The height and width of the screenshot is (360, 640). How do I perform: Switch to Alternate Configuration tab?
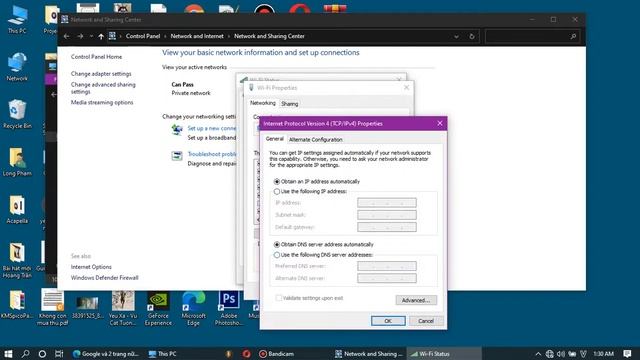pyautogui.click(x=316, y=140)
